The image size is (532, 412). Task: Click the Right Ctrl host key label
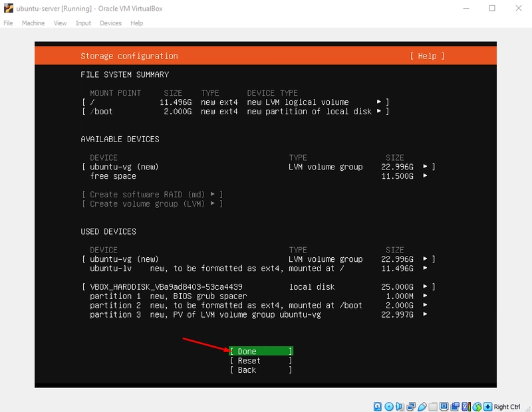click(x=507, y=407)
